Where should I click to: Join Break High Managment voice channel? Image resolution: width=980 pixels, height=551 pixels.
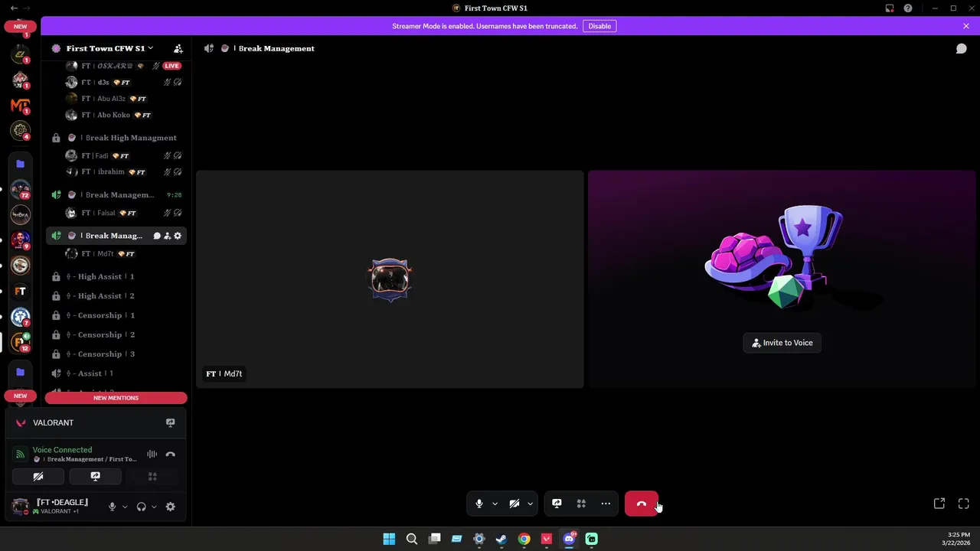116,138
